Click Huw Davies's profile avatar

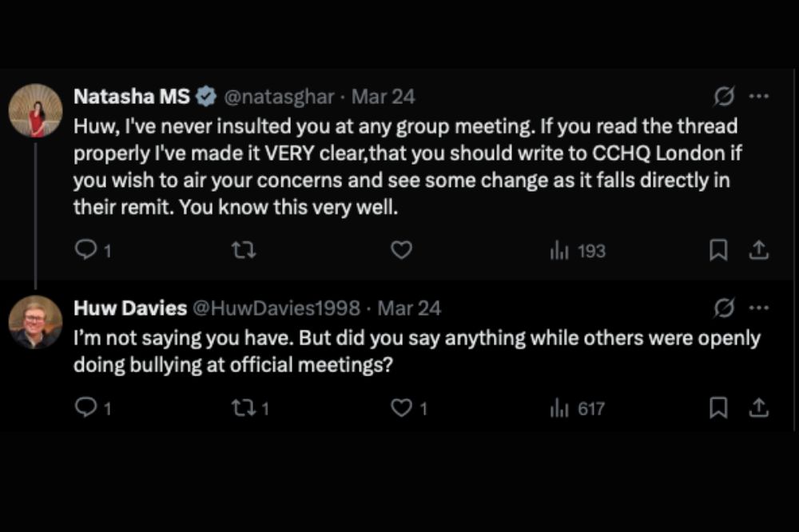(x=36, y=321)
